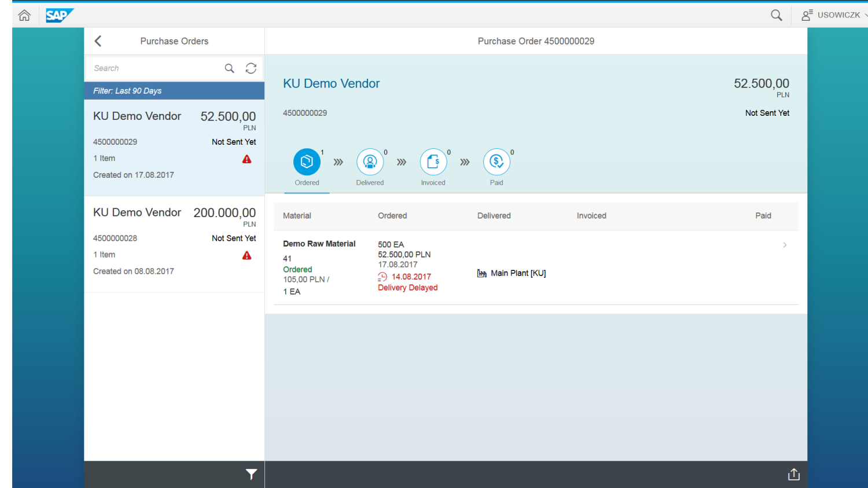This screenshot has height=488, width=868.
Task: Open the Invoiced status icon
Action: click(433, 162)
